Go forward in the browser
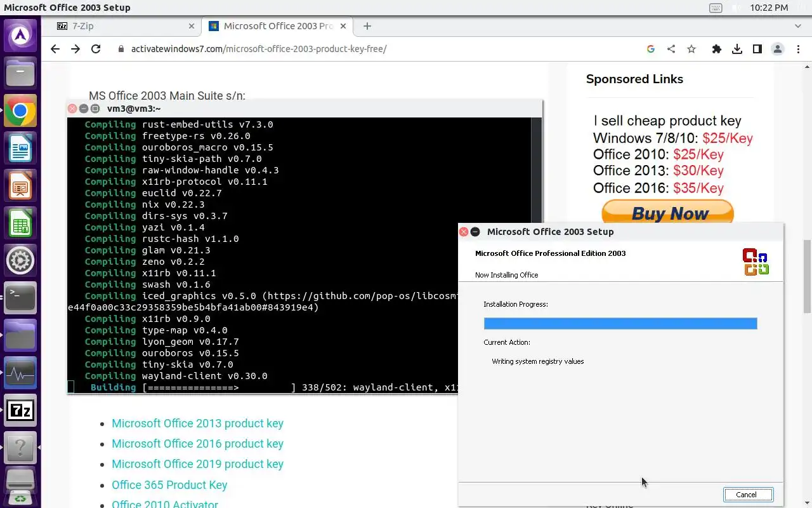Screen dimensions: 812x508 (75, 49)
